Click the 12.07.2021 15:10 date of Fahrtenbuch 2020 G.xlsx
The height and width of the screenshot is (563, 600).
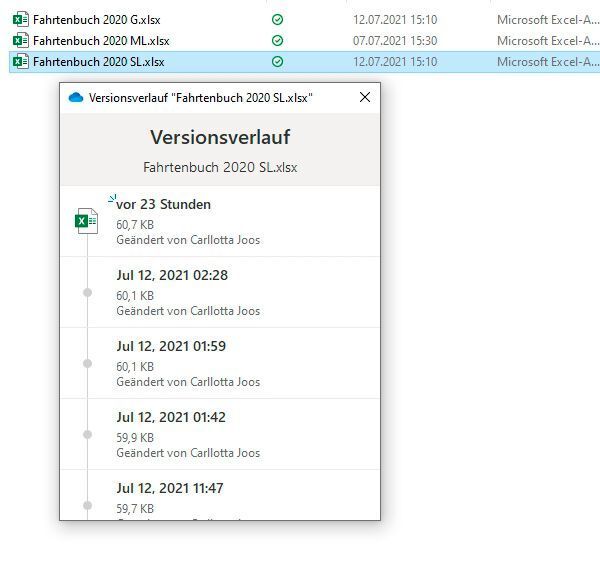[x=395, y=20]
